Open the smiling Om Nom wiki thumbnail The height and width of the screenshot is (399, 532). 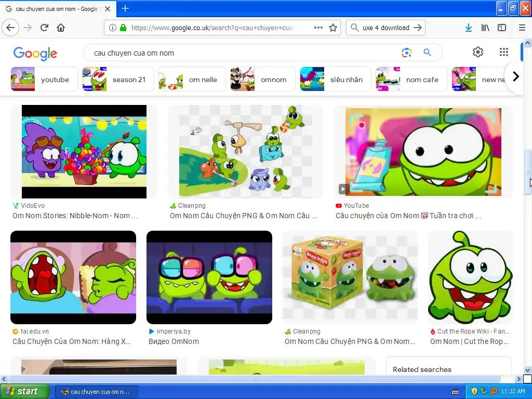tap(470, 277)
